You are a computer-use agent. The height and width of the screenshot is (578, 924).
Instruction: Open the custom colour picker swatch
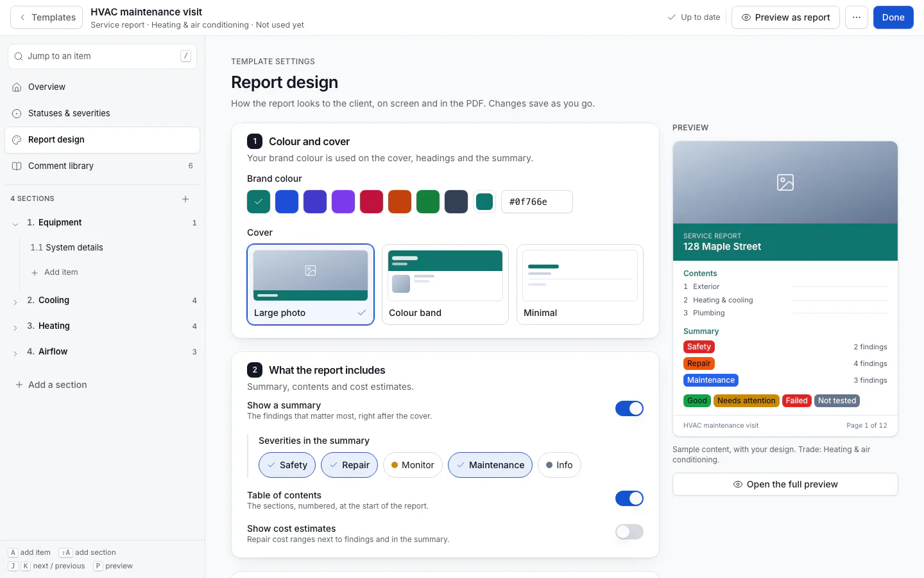(484, 202)
